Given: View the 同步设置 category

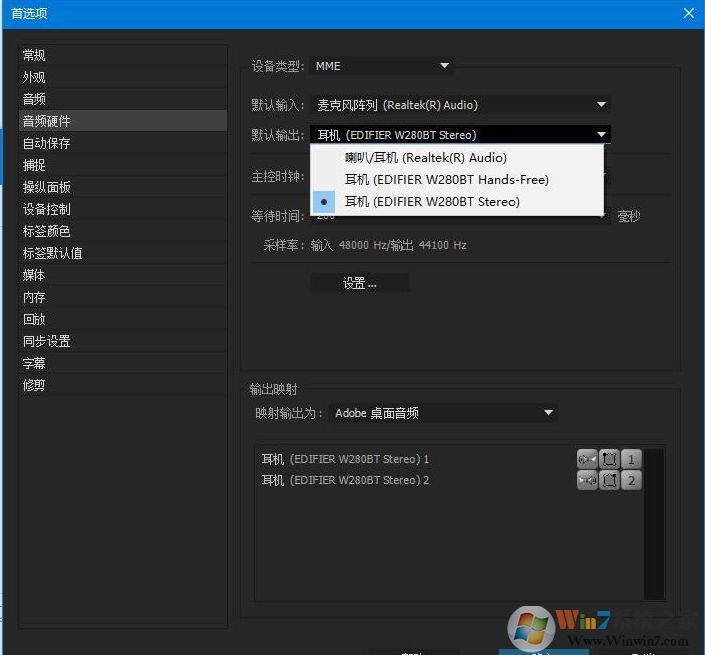Looking at the screenshot, I should (x=123, y=341).
